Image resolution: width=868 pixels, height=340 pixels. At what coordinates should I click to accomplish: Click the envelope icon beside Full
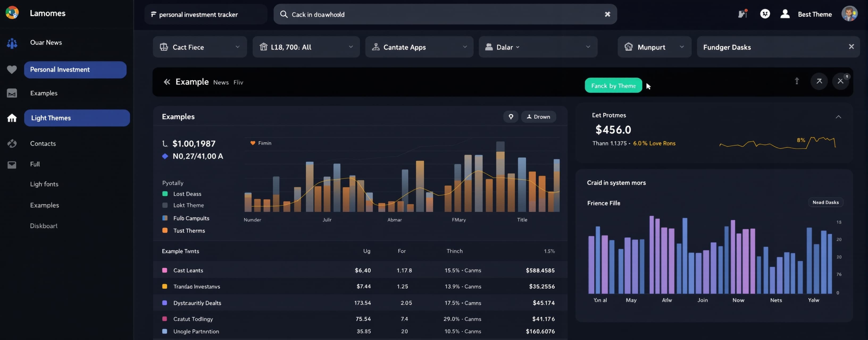pos(12,165)
